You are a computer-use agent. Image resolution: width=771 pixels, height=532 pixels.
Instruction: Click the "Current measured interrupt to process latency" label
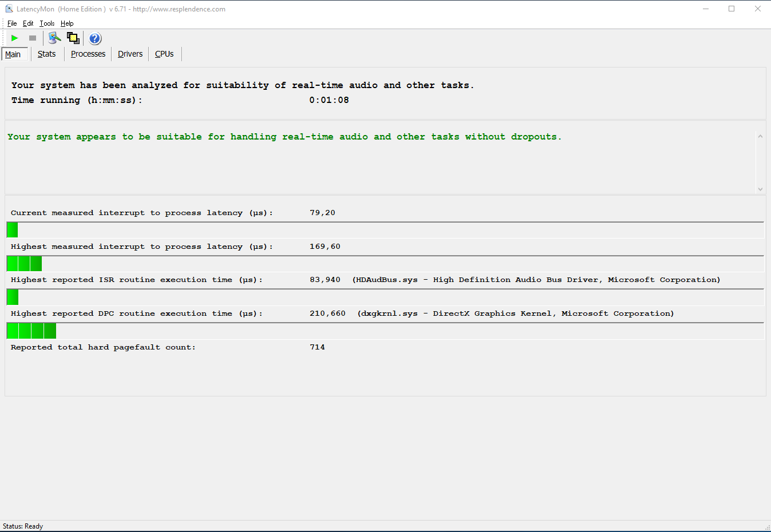pyautogui.click(x=142, y=213)
